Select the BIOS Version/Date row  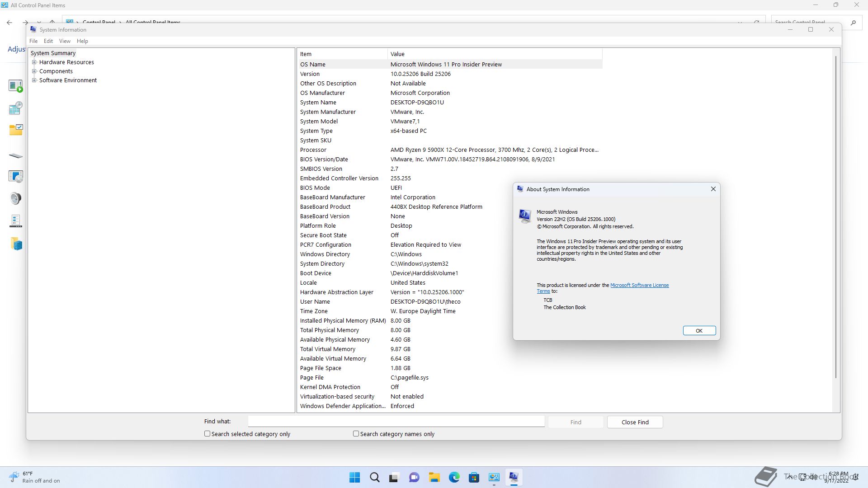point(450,160)
